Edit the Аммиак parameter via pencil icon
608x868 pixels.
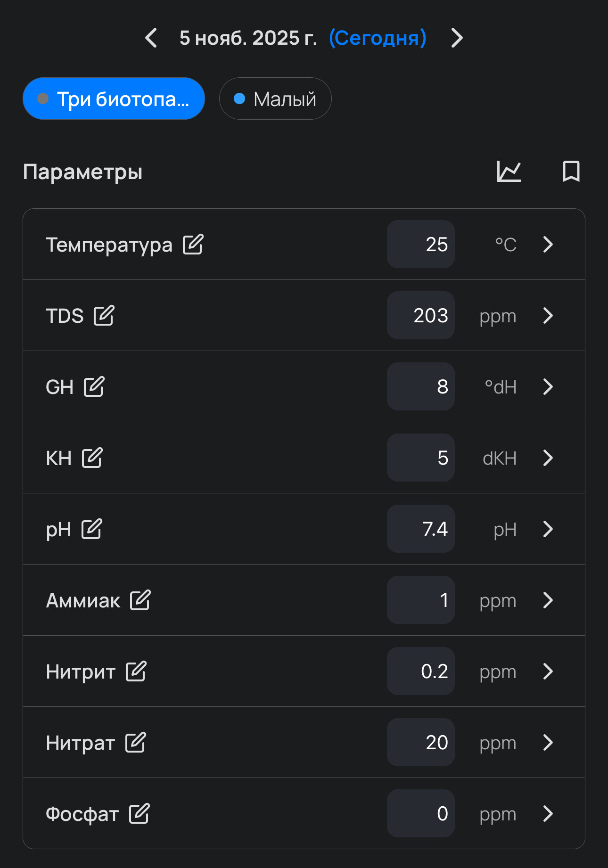[x=140, y=600]
